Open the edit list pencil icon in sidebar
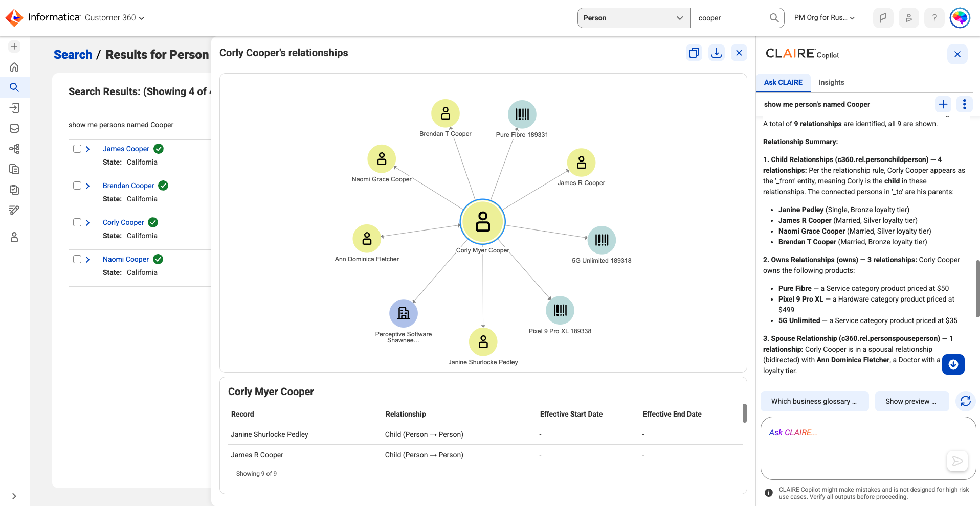The height and width of the screenshot is (506, 980). point(14,210)
